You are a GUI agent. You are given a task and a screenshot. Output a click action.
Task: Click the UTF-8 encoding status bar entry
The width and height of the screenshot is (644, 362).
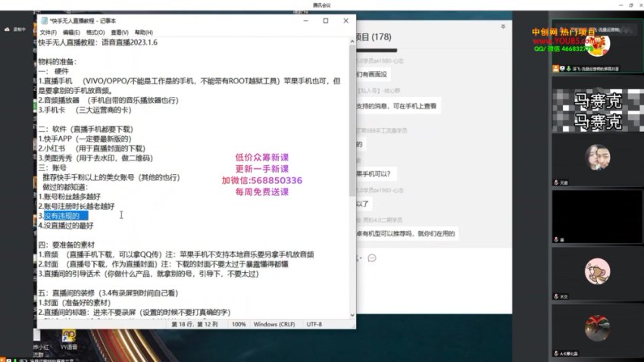coord(314,324)
